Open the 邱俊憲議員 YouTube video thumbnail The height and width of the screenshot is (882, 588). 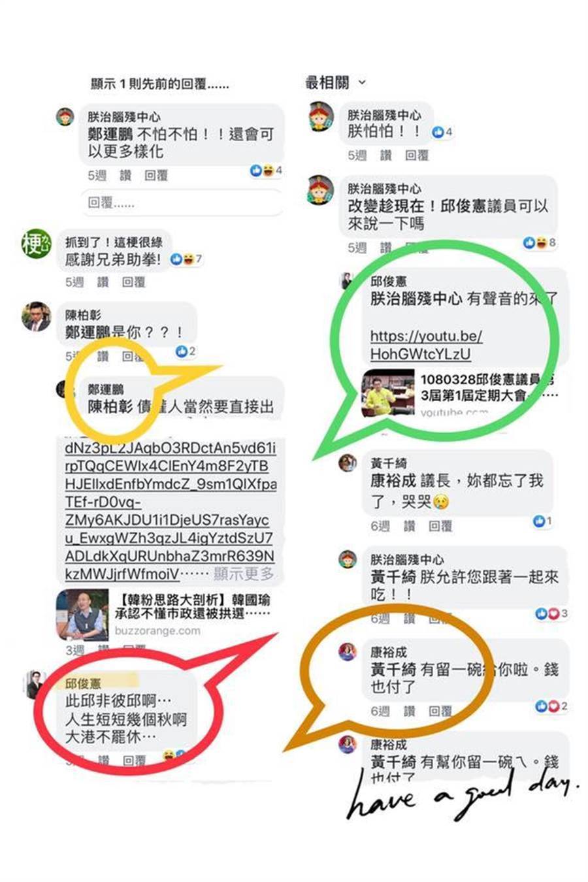point(388,393)
